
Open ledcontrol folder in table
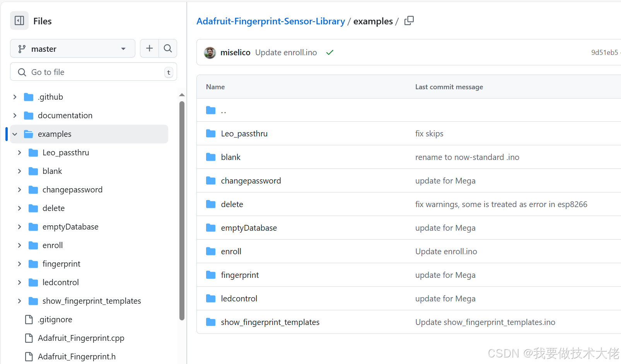pos(239,299)
